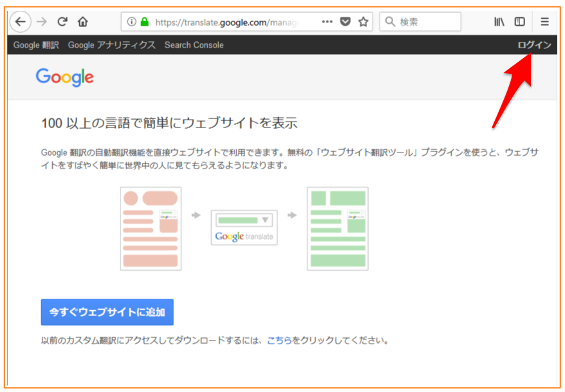Open the Firefox hamburger menu
This screenshot has height=392, width=565.
pos(544,22)
